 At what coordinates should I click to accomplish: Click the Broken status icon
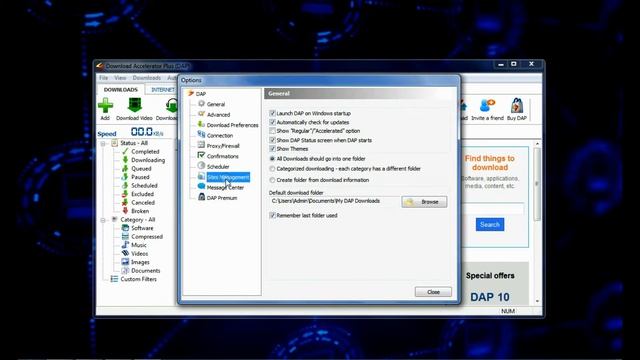click(125, 211)
